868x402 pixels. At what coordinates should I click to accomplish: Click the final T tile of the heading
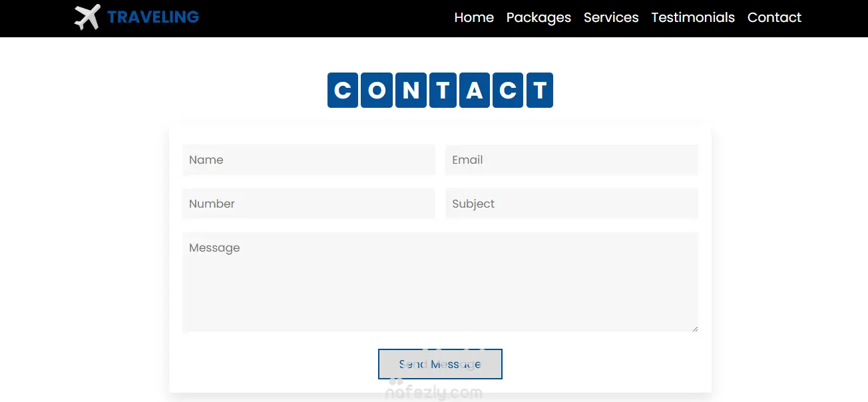pos(540,90)
